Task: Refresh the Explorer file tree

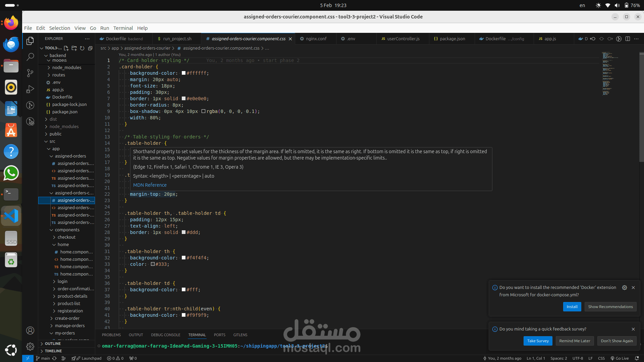Action: click(x=82, y=48)
